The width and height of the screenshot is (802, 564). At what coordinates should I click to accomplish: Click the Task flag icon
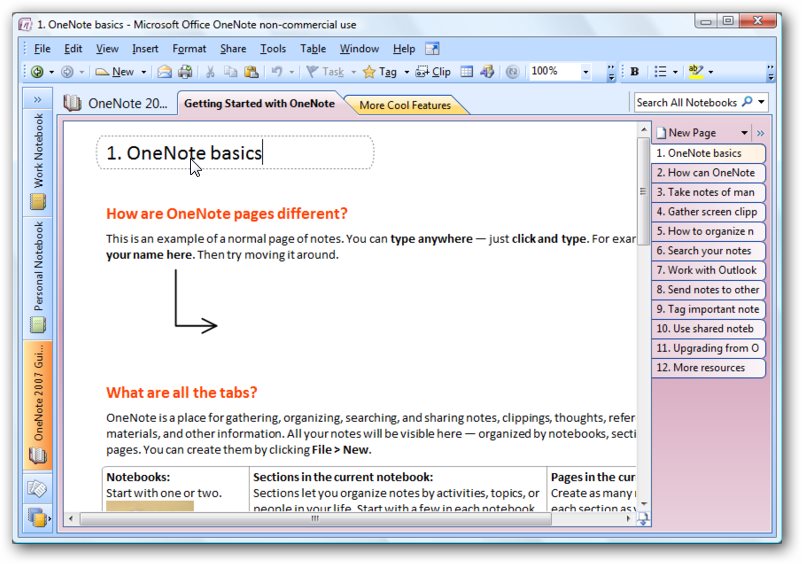click(x=312, y=72)
